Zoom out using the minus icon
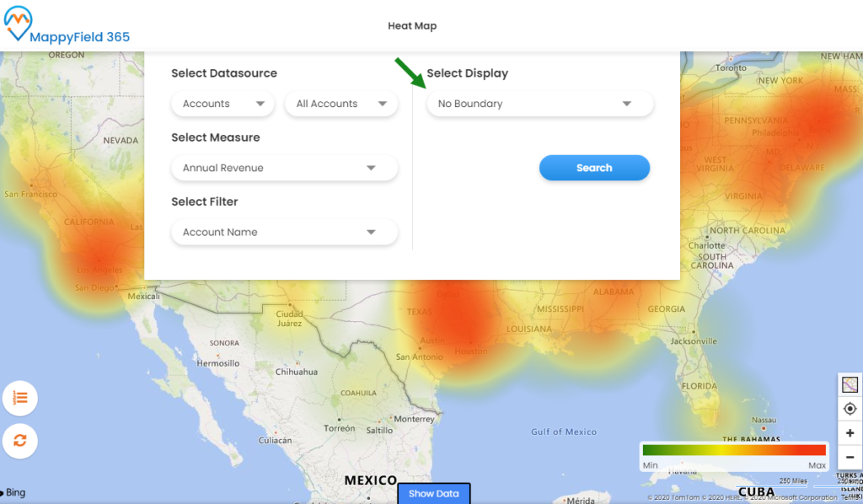The height and width of the screenshot is (504, 863). [x=849, y=457]
